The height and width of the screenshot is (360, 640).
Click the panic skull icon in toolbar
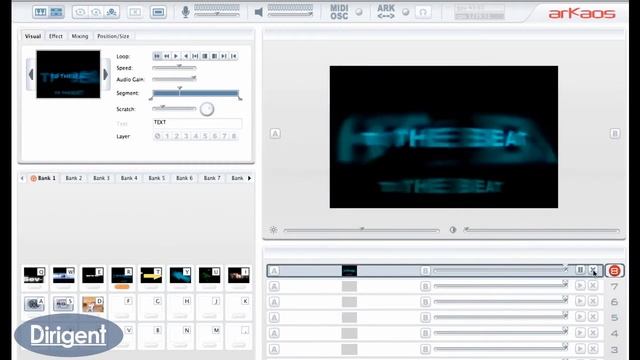(111, 12)
